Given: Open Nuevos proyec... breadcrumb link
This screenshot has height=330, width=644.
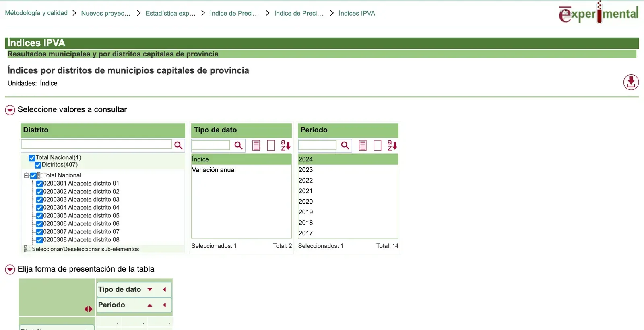Looking at the screenshot, I should tap(106, 13).
